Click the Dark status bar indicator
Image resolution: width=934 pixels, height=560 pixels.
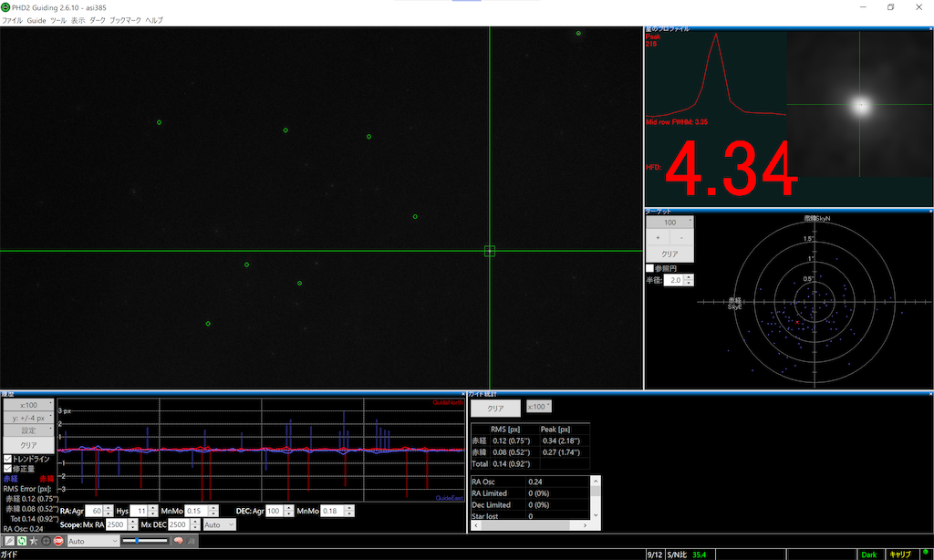point(869,555)
